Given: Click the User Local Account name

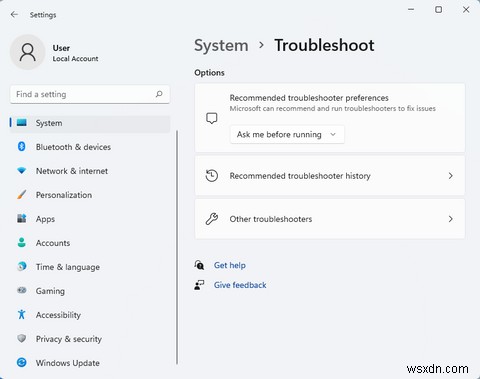Looking at the screenshot, I should click(75, 53).
